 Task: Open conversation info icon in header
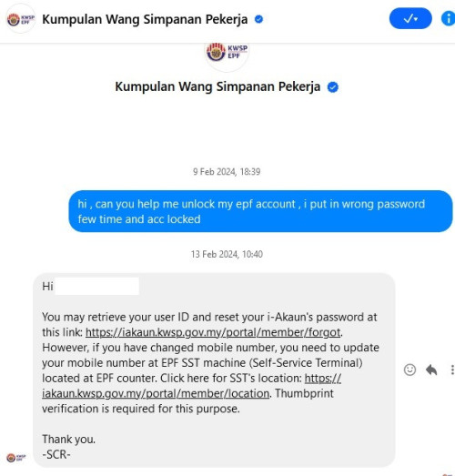(x=448, y=19)
